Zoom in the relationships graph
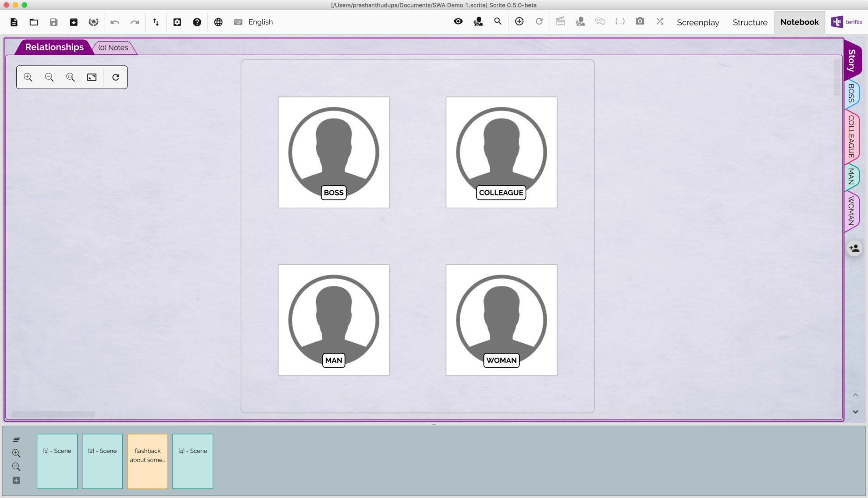Screen dimensions: 868x498 click(x=28, y=77)
